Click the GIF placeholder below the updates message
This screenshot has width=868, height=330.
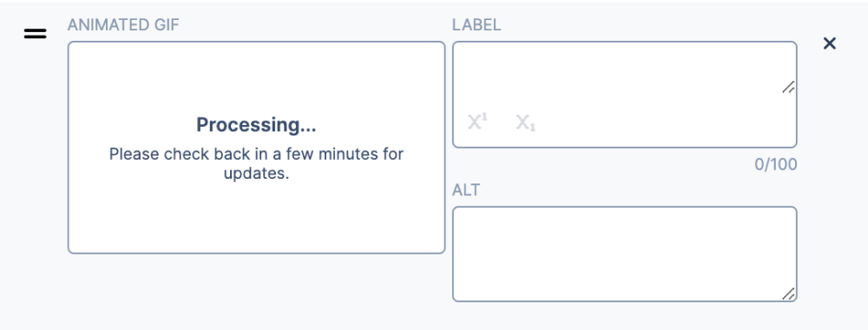tap(256, 218)
